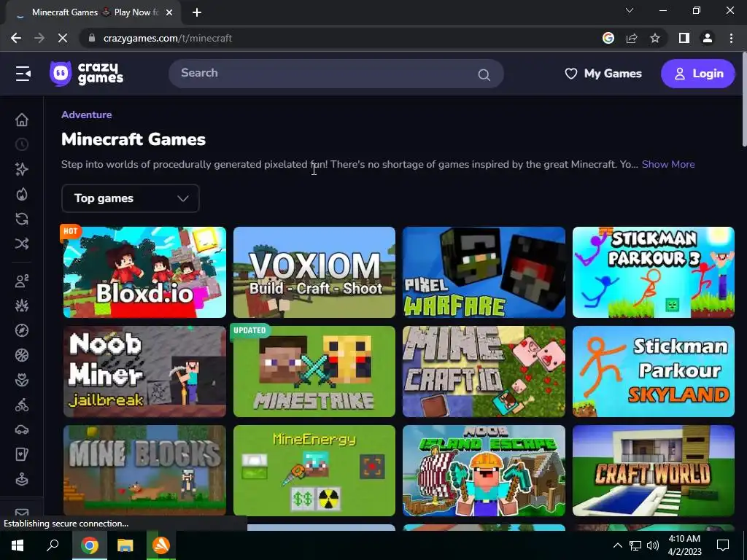Open the Chrome profile avatar icon
747x560 pixels.
708,38
